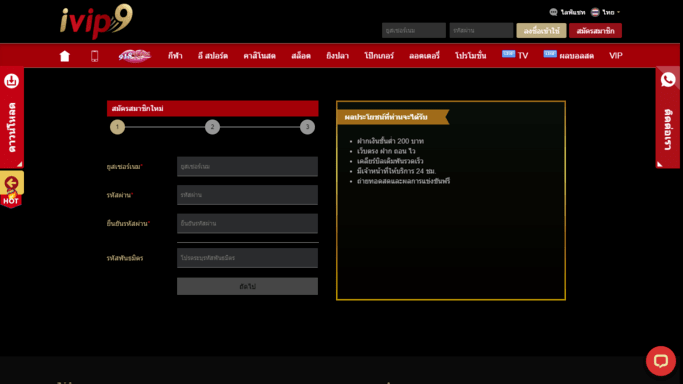Expand the left download panel corner arrow

(19, 164)
